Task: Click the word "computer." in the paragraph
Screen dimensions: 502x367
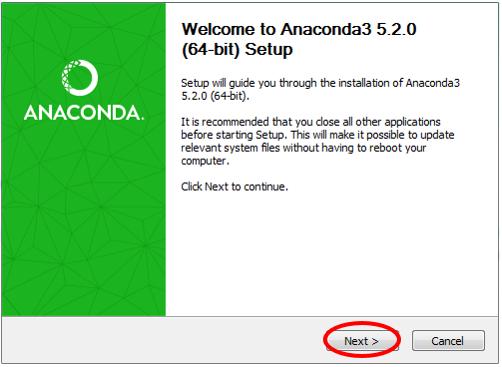Action: coord(205,161)
